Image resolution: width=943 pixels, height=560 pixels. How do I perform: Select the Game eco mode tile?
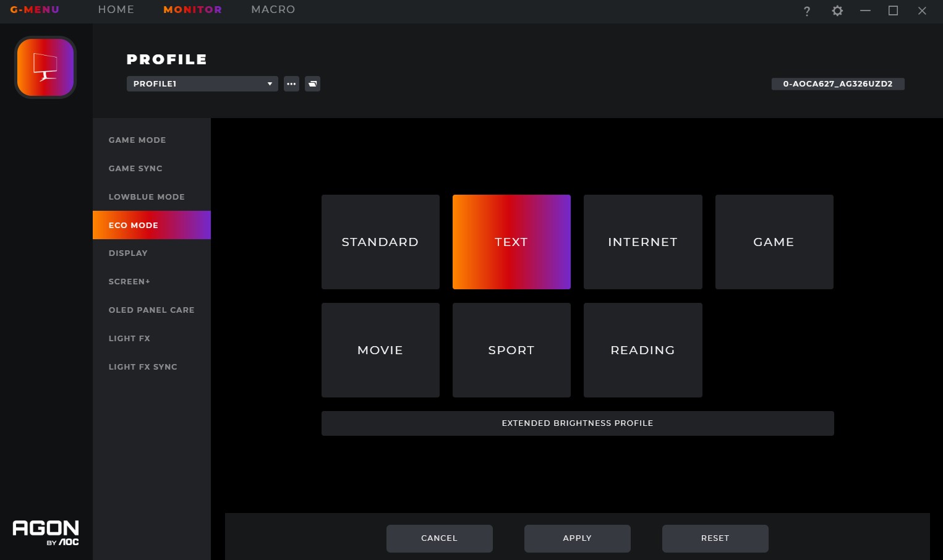(x=774, y=242)
